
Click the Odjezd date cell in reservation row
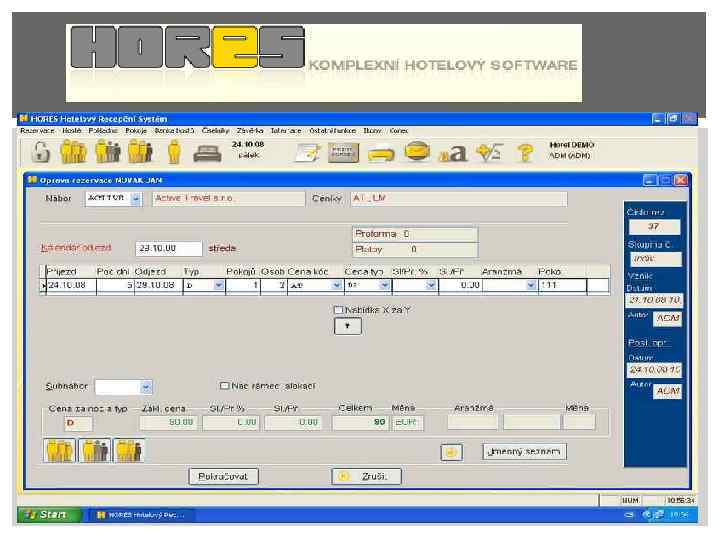tap(158, 285)
